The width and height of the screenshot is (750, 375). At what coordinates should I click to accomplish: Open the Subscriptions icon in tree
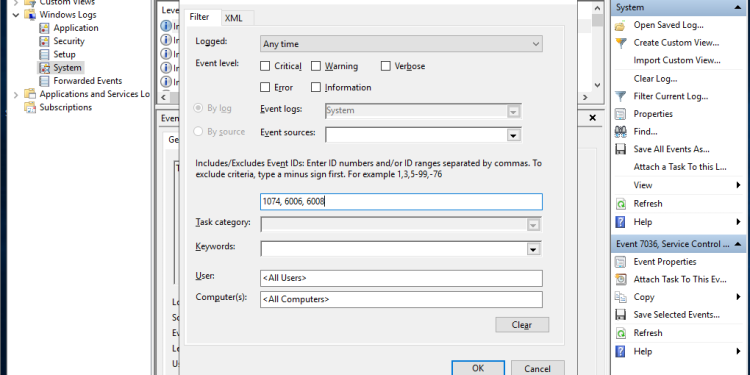click(x=30, y=108)
